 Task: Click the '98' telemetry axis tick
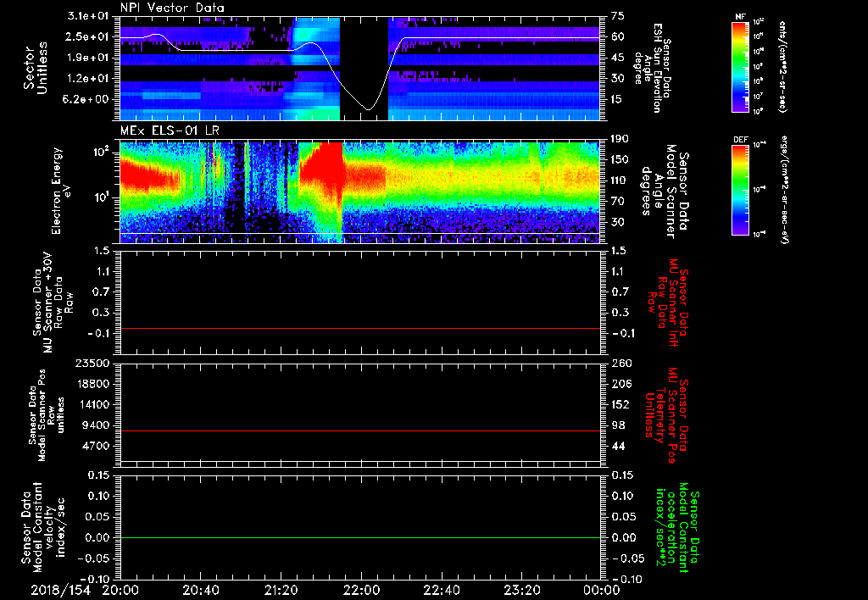pos(618,425)
